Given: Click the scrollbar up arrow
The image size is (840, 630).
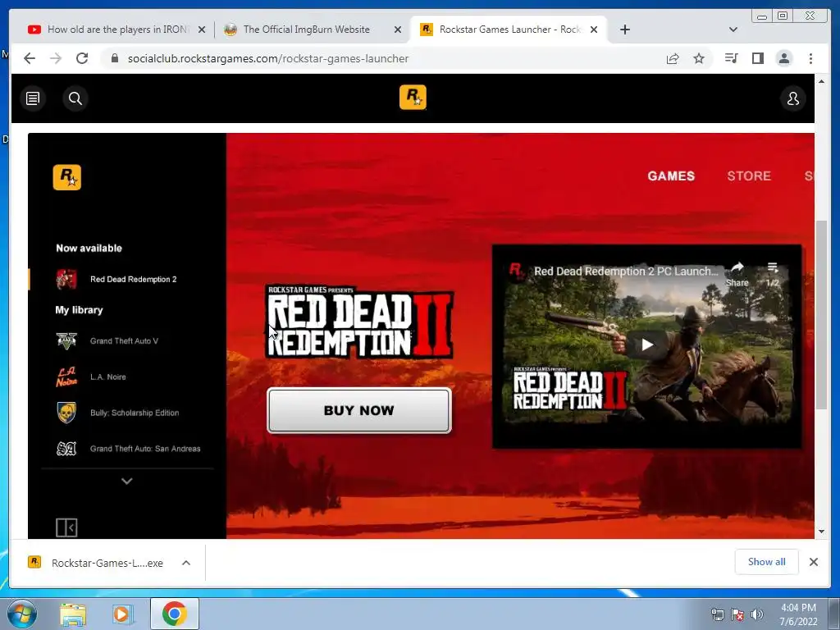Looking at the screenshot, I should (x=821, y=81).
